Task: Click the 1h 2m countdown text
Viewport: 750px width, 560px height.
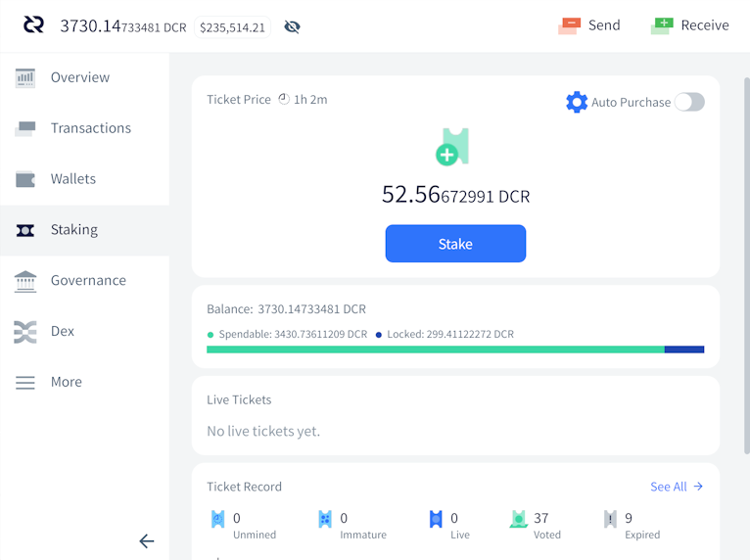Action: [310, 100]
